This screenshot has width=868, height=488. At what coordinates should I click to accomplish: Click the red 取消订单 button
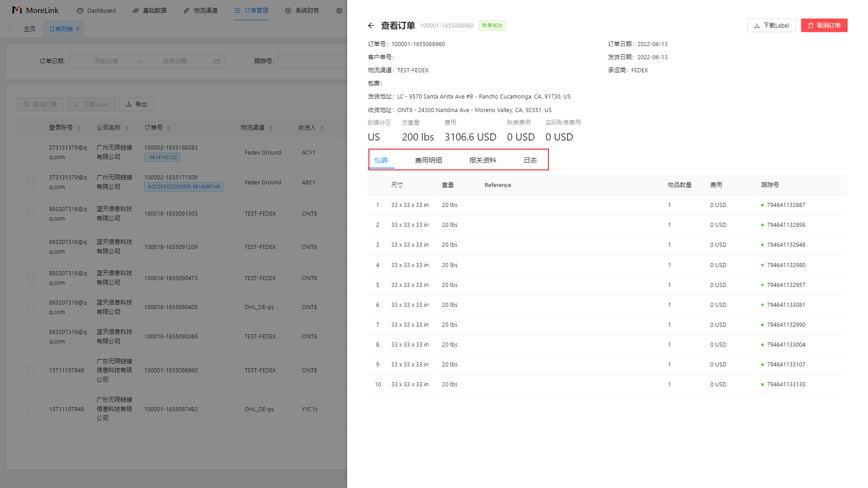pos(824,25)
